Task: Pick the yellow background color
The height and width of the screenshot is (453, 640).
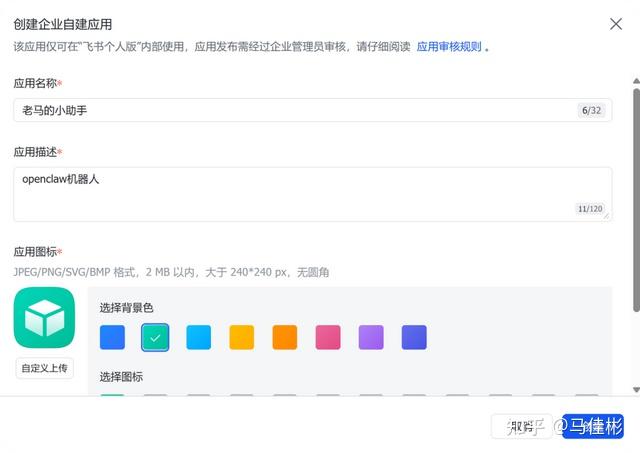Action: click(x=242, y=337)
